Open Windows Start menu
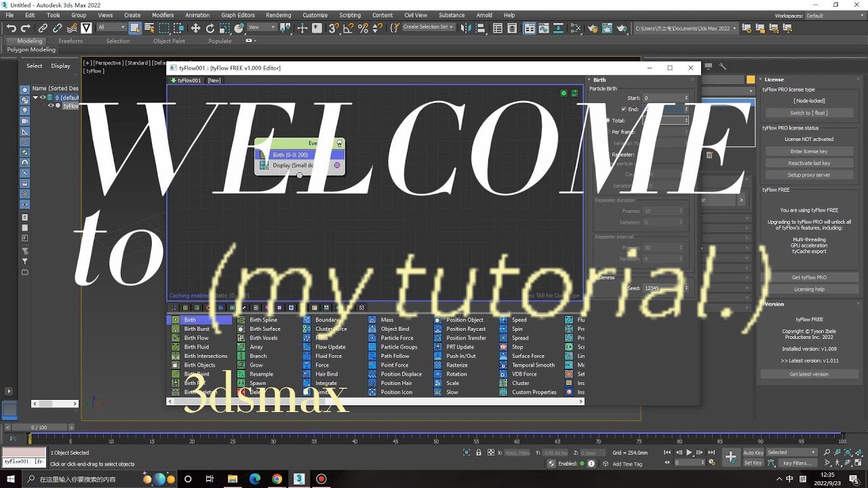 click(11, 479)
